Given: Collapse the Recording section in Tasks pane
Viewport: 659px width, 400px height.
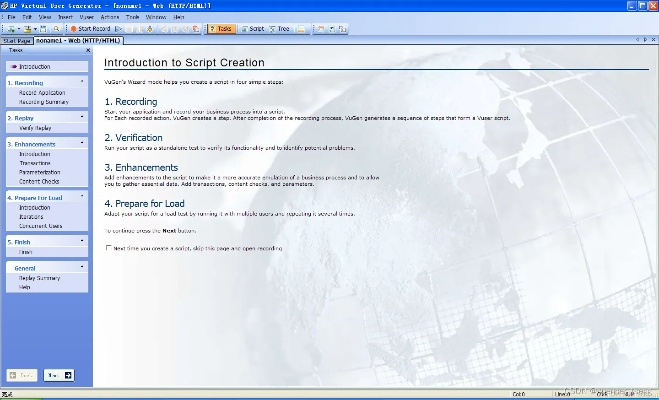Looking at the screenshot, I should tap(82, 82).
